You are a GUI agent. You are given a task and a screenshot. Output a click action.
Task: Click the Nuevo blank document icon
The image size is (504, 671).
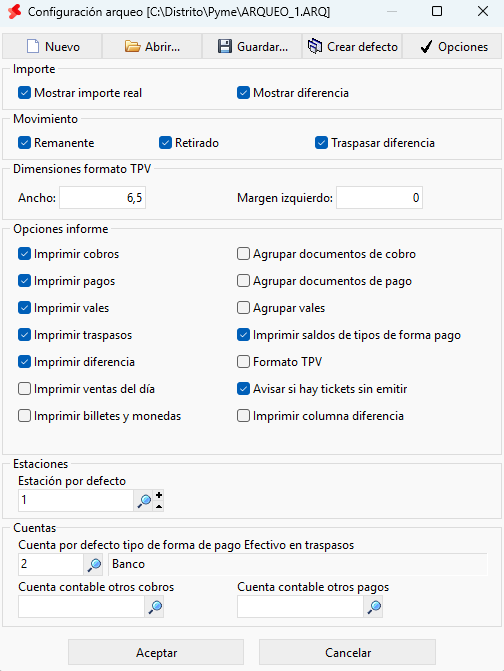[33, 46]
